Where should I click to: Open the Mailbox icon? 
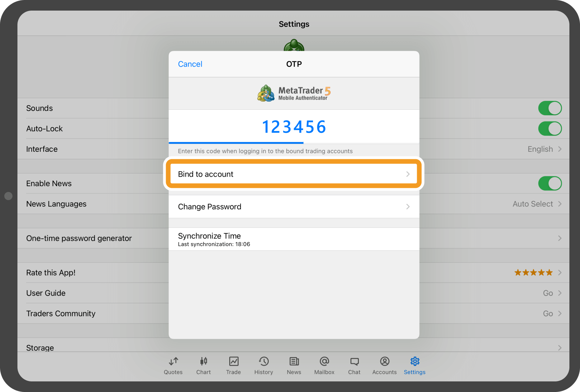coord(324,361)
